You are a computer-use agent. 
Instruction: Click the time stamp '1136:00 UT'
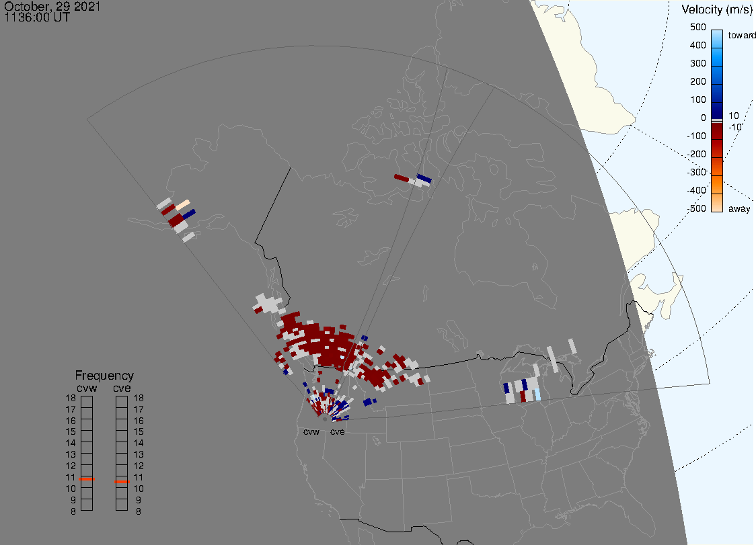[x=37, y=17]
